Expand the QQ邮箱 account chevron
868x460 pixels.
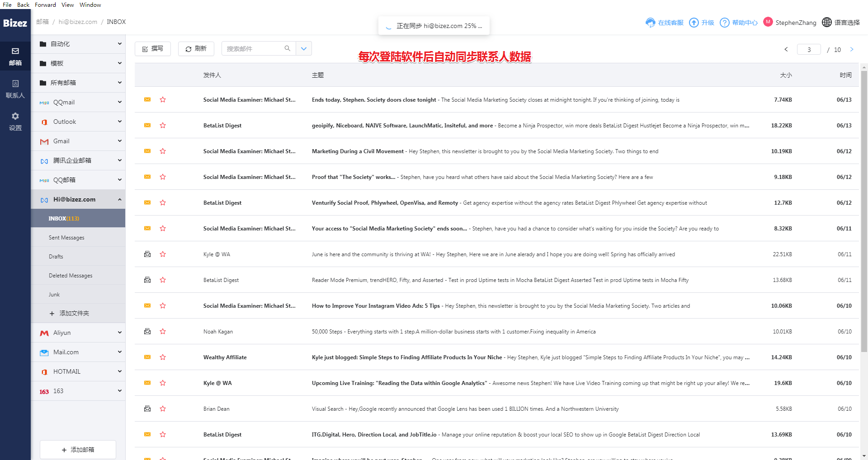120,180
